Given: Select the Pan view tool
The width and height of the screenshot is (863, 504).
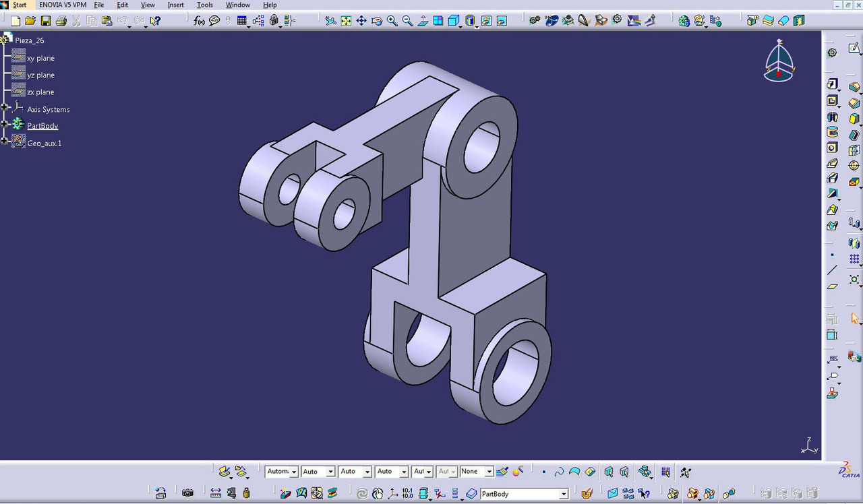Looking at the screenshot, I should (x=361, y=21).
